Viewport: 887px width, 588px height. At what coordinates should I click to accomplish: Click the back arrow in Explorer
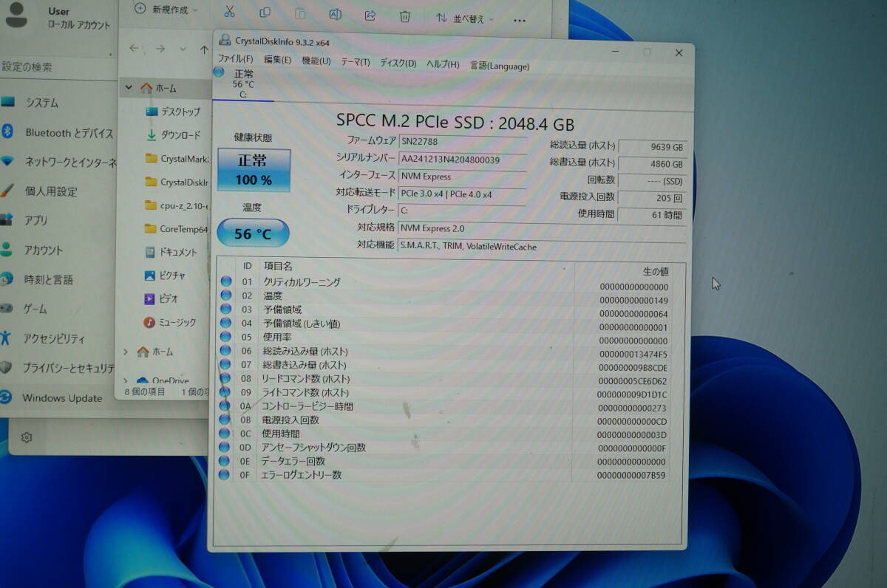coord(134,48)
